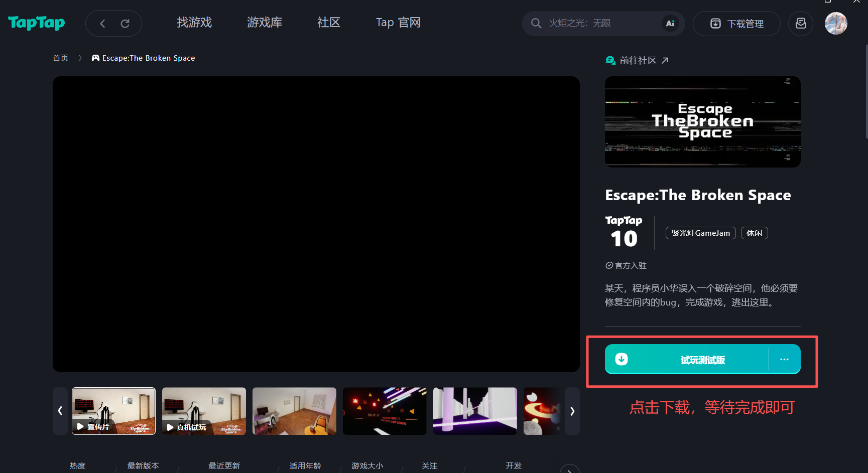Click the Escape The Broken Space banner image

tap(703, 122)
